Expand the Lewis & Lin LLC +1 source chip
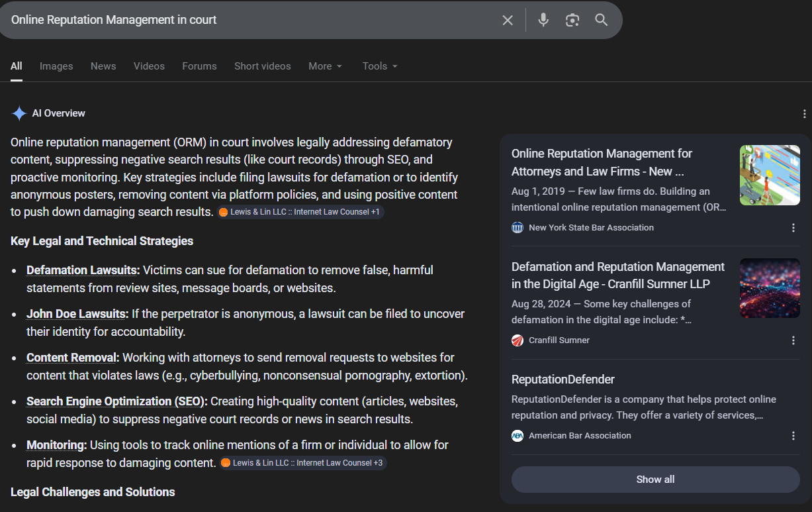Screen dimensions: 812x512 300,212
